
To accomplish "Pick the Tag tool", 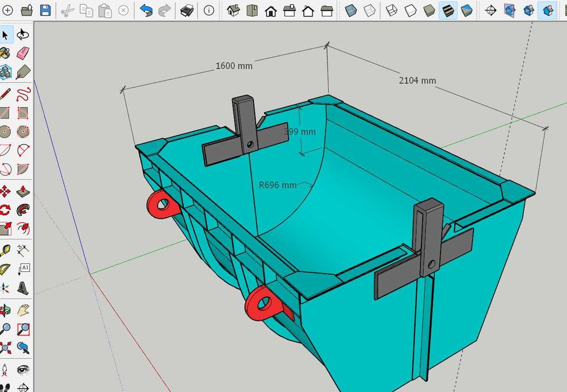I will (23, 72).
